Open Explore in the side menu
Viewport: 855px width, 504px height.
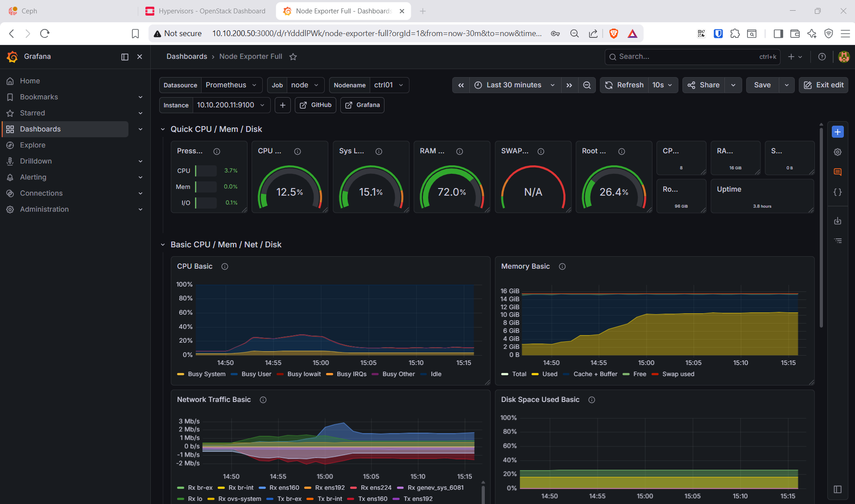pos(33,145)
